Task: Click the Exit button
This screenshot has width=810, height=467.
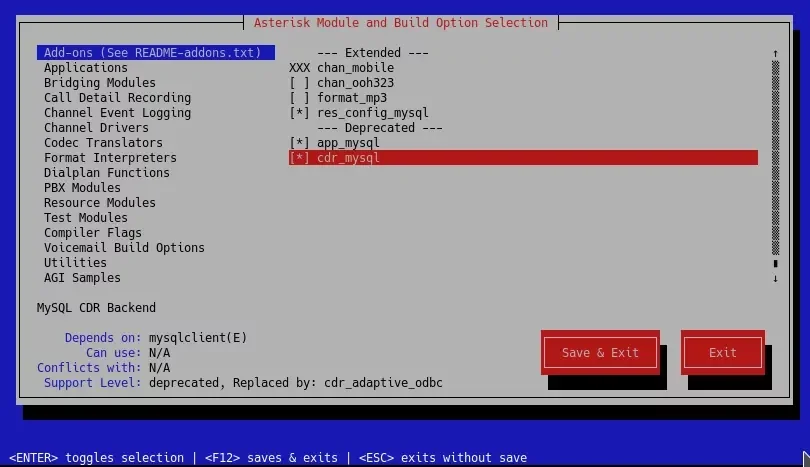Action: (x=723, y=352)
